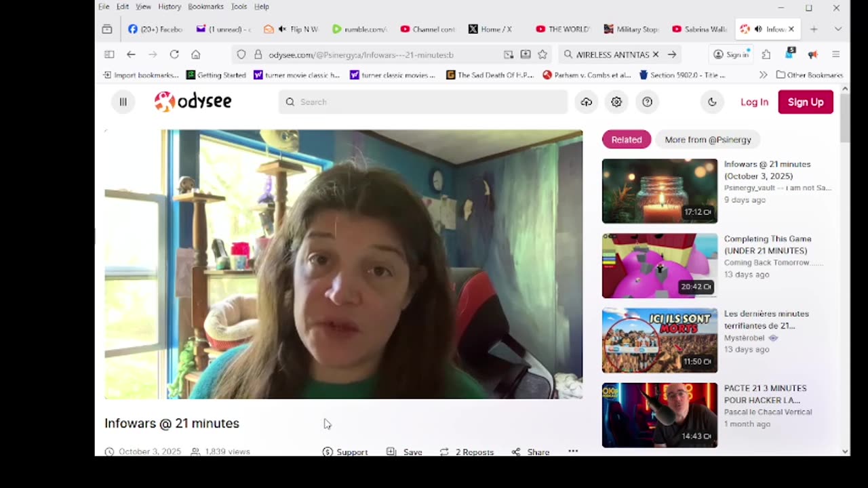Open the upload cloud icon

coord(587,102)
